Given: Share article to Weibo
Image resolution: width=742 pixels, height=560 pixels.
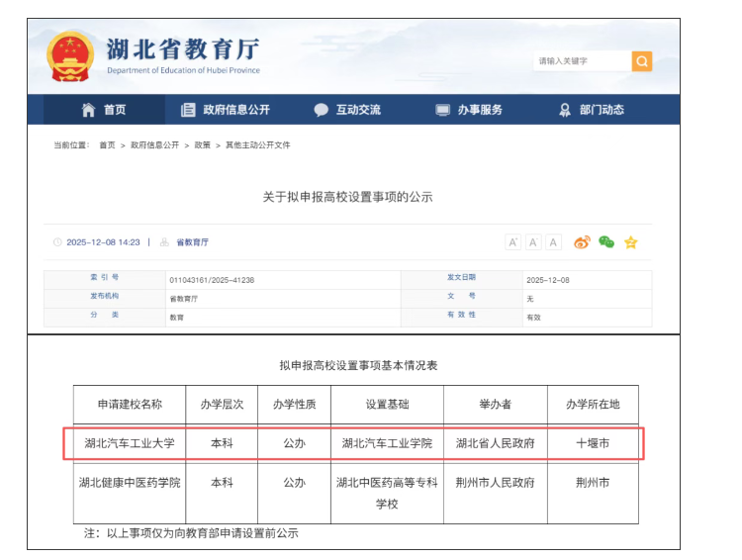Looking at the screenshot, I should pyautogui.click(x=582, y=242).
